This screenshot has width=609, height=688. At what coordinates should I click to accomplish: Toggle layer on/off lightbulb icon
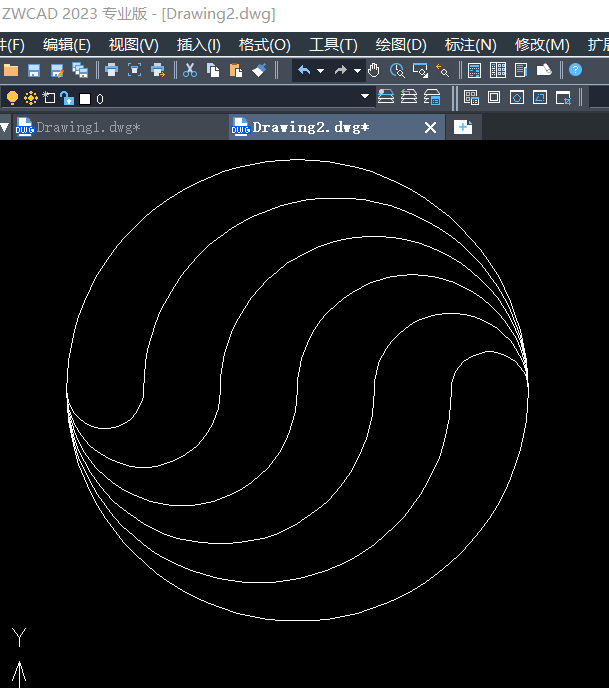(x=12, y=98)
